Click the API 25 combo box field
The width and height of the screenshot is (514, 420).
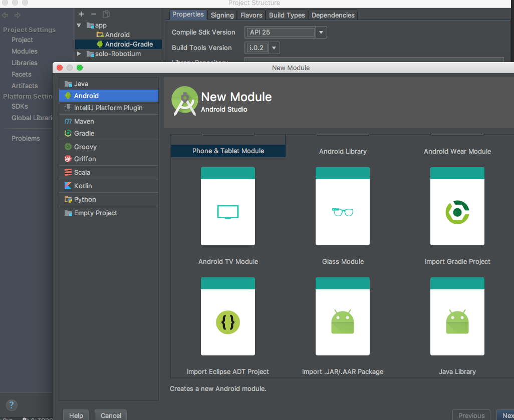pos(281,33)
